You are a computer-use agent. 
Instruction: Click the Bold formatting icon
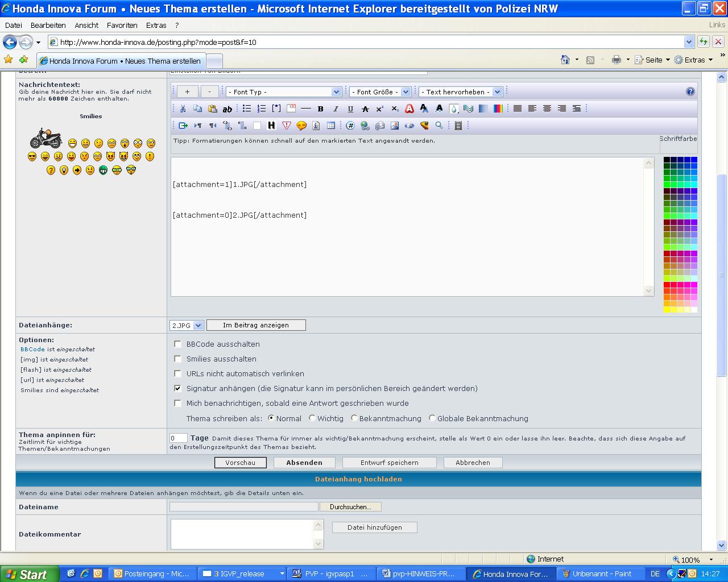(x=321, y=109)
